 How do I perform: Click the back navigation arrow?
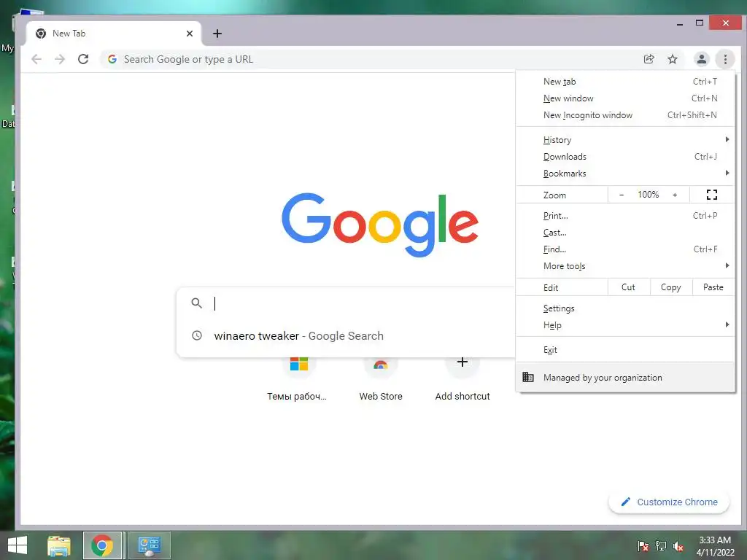click(x=36, y=59)
